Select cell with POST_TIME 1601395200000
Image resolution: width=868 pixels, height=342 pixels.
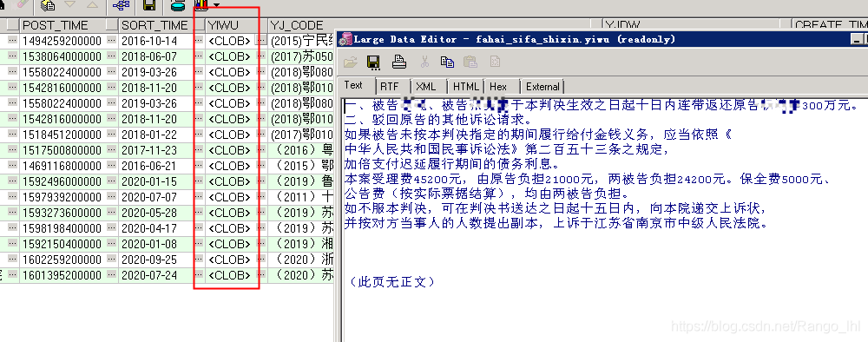pos(63,274)
